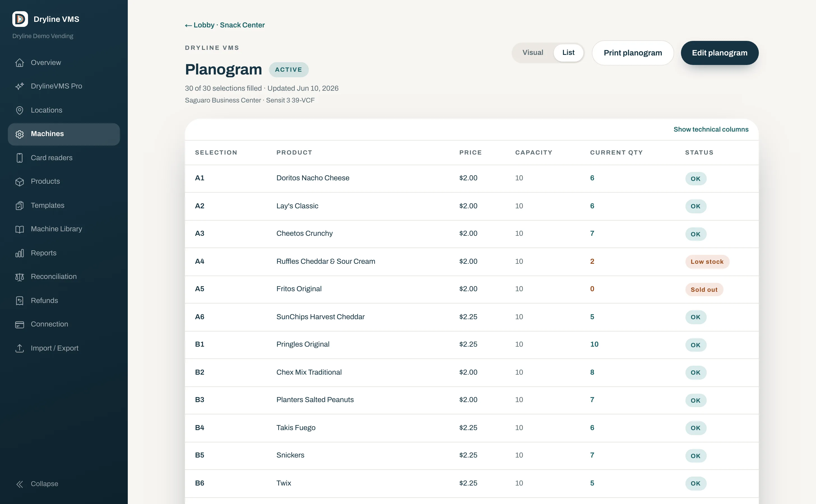Select the List view toggle
This screenshot has height=504, width=816.
pos(568,53)
